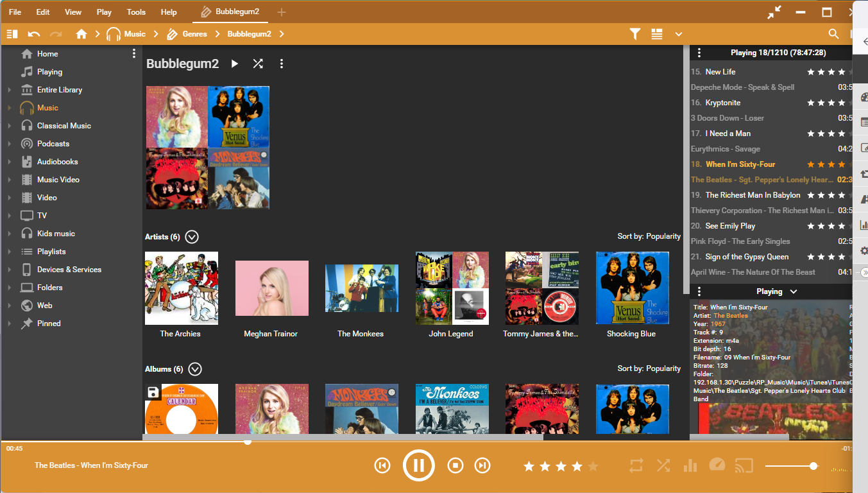Toggle shuffle mode in player bar

663,465
